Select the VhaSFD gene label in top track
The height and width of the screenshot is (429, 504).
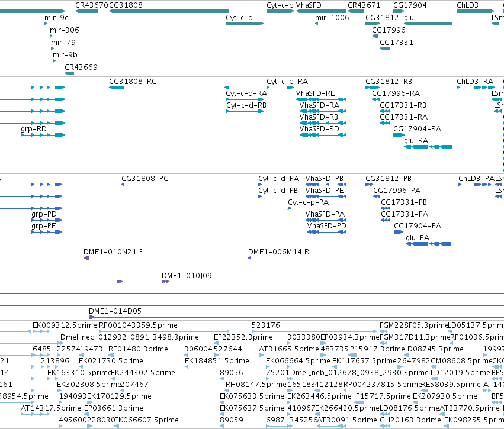[309, 5]
